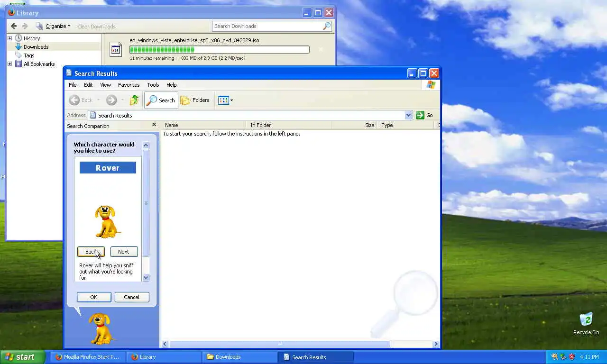Screen dimensions: 607x364
Task: Click en_windows_vista_enterprise ISO file name
Action: pyautogui.click(x=194, y=40)
